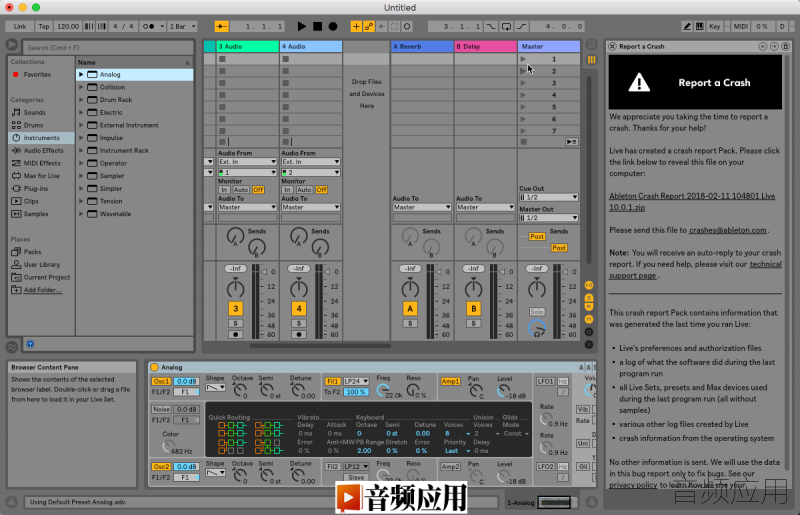Toggle Osc1 on the Analog device
The height and width of the screenshot is (515, 800).
click(x=161, y=382)
